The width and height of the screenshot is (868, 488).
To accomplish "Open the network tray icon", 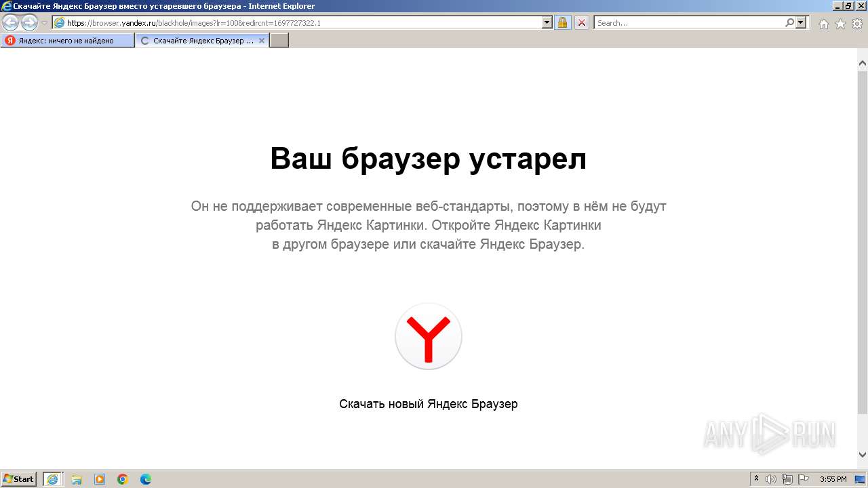I will [787, 479].
